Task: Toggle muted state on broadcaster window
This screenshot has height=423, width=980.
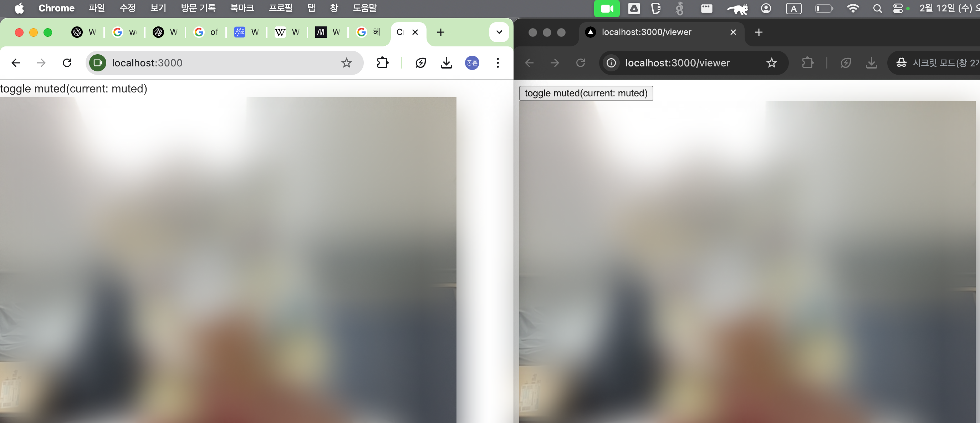Action: tap(74, 88)
